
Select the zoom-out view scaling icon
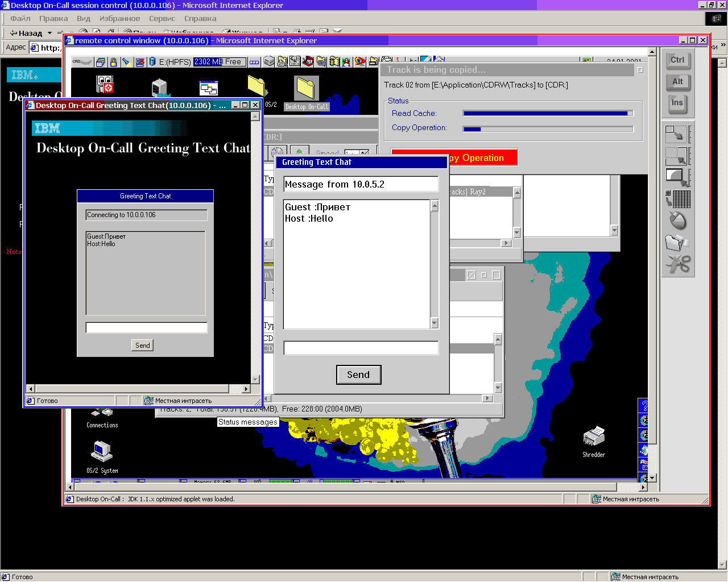point(678,134)
